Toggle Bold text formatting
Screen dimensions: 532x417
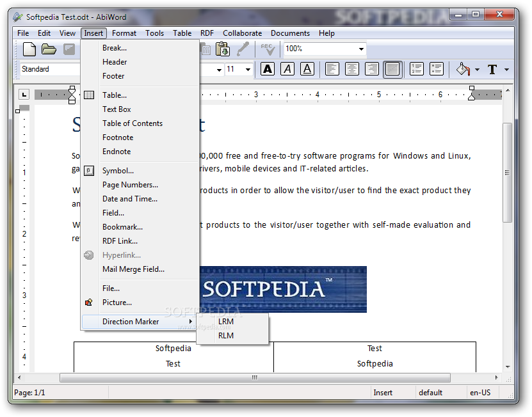click(268, 69)
